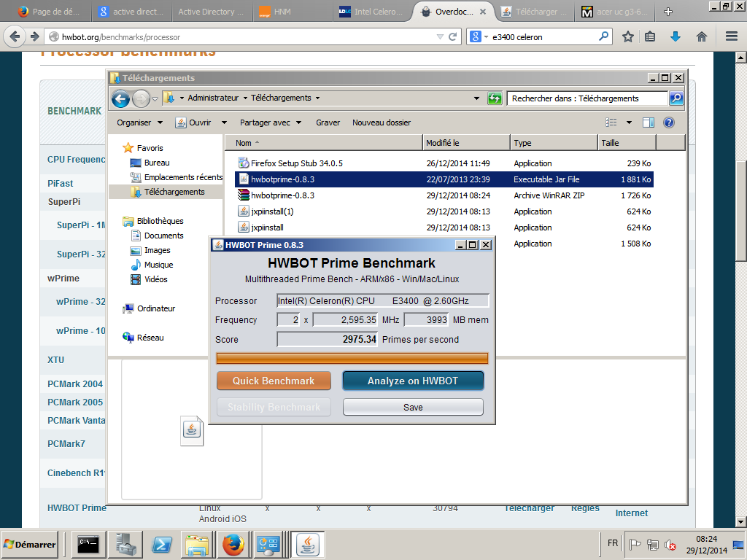747x560 pixels.
Task: Go to the Firefox home page
Action: click(701, 36)
